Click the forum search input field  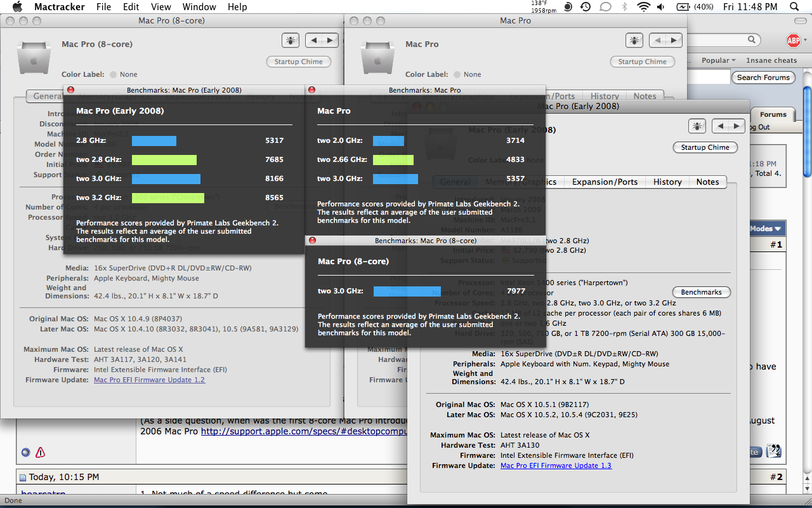[x=709, y=77]
